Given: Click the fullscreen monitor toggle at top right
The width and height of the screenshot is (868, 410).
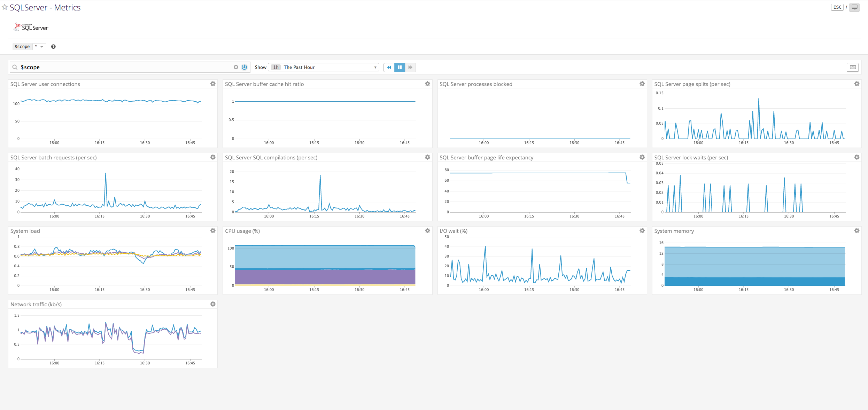Looking at the screenshot, I should 855,7.
